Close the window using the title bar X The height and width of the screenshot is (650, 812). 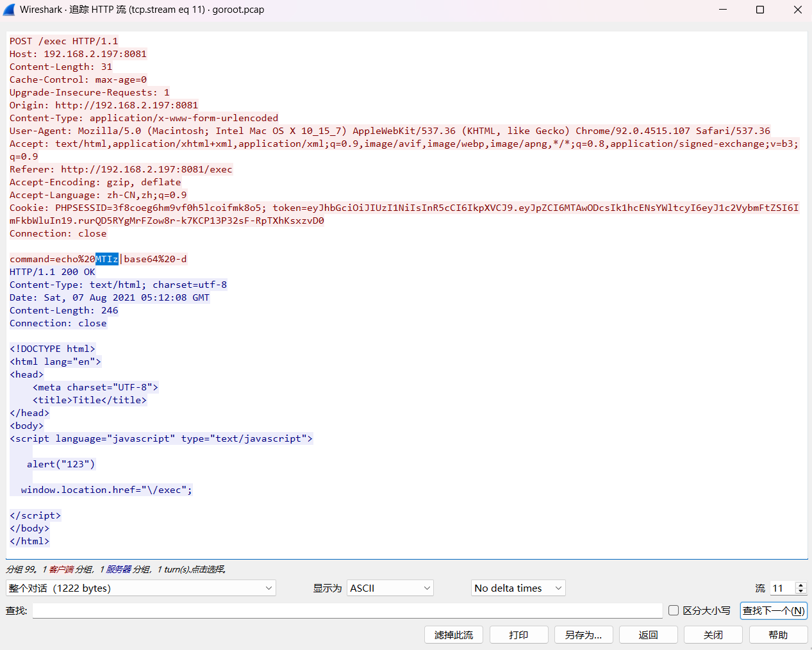pos(797,10)
